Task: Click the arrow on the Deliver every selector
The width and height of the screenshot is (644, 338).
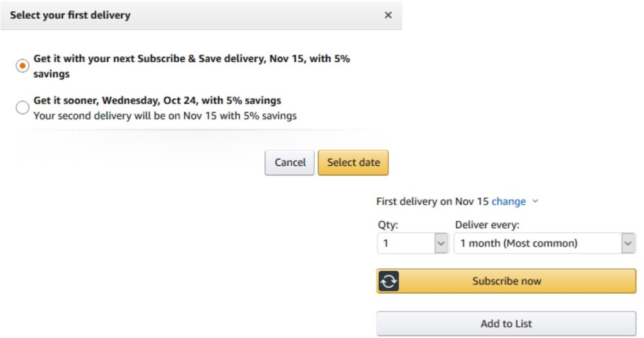Action: [628, 243]
